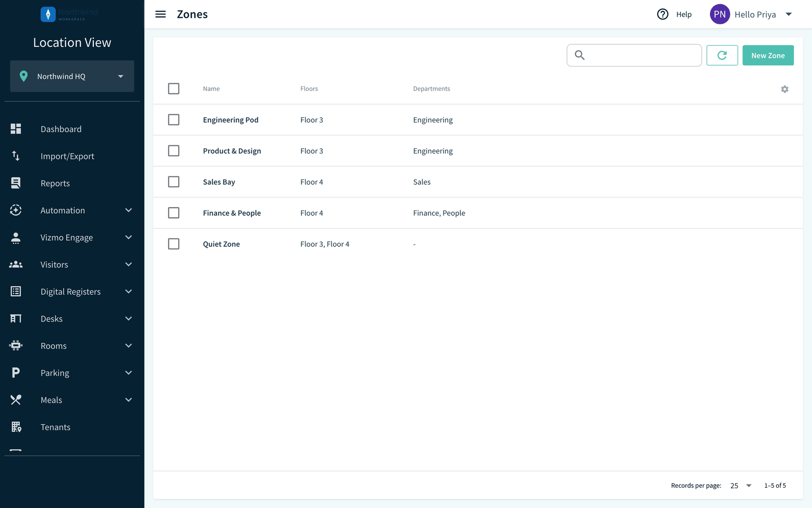812x508 pixels.
Task: Click the Import/Export arrows icon
Action: 16,156
